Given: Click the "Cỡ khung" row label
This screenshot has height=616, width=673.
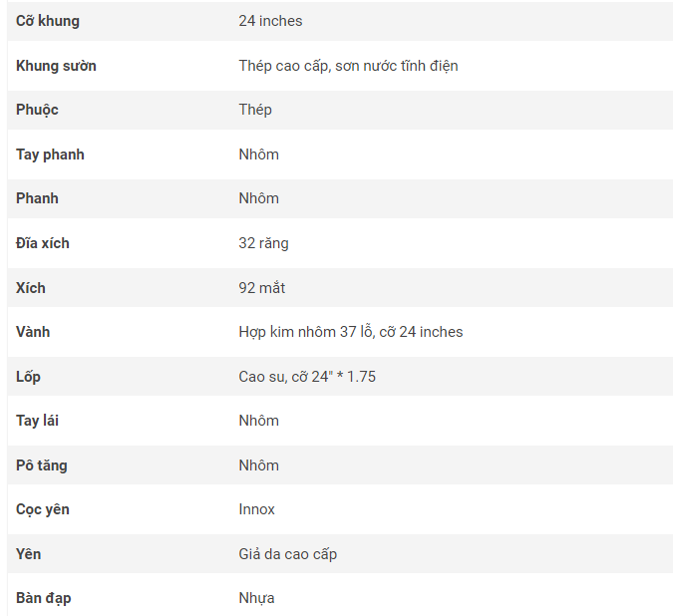Looking at the screenshot, I should pos(48,21).
